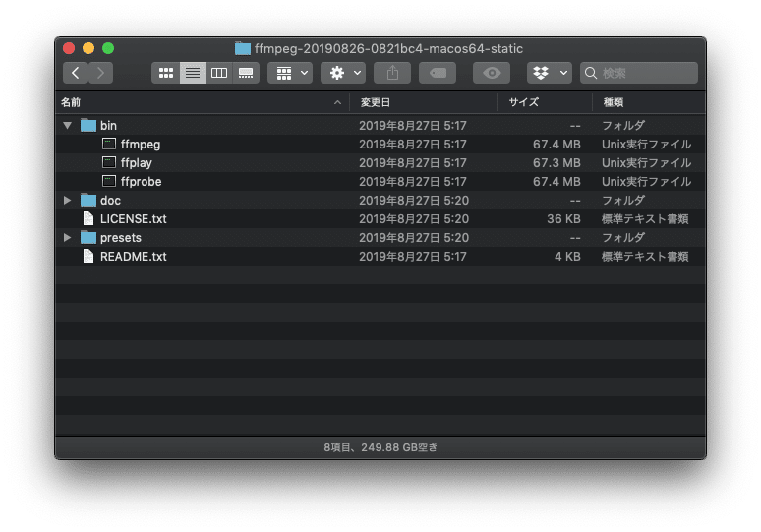The image size is (761, 532).
Task: Click the 36 KB size of LICENSE.txt
Action: tap(563, 219)
